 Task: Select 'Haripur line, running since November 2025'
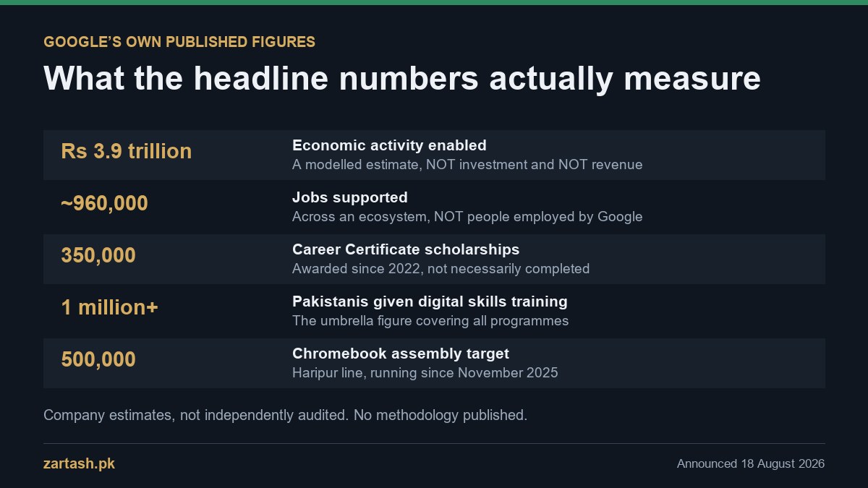(x=425, y=373)
